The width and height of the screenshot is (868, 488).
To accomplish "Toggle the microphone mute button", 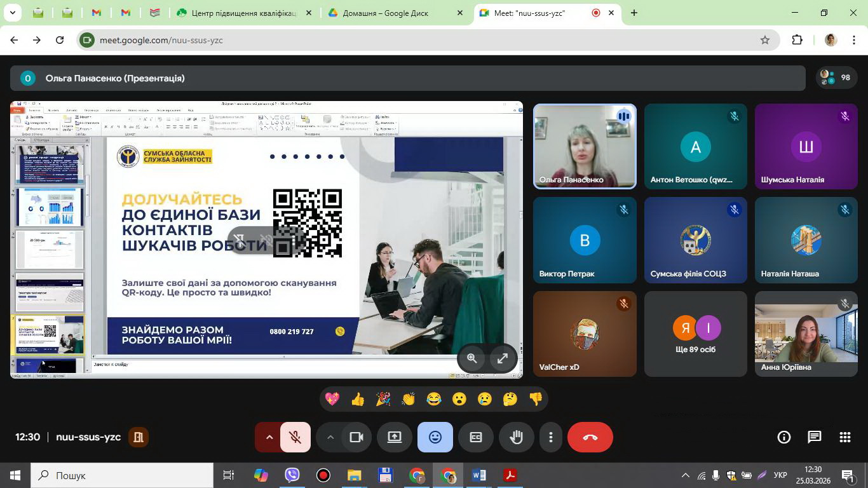I will [x=295, y=437].
